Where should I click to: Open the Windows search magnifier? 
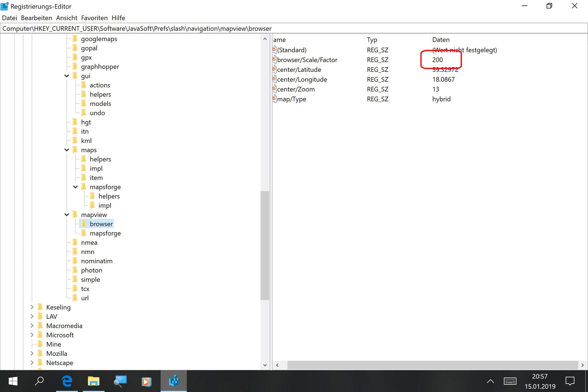coord(39,381)
